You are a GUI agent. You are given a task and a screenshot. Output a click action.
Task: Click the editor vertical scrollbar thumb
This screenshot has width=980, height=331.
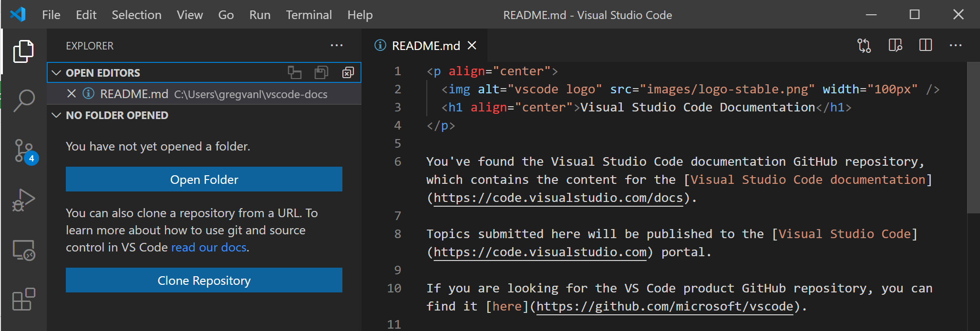[973, 137]
